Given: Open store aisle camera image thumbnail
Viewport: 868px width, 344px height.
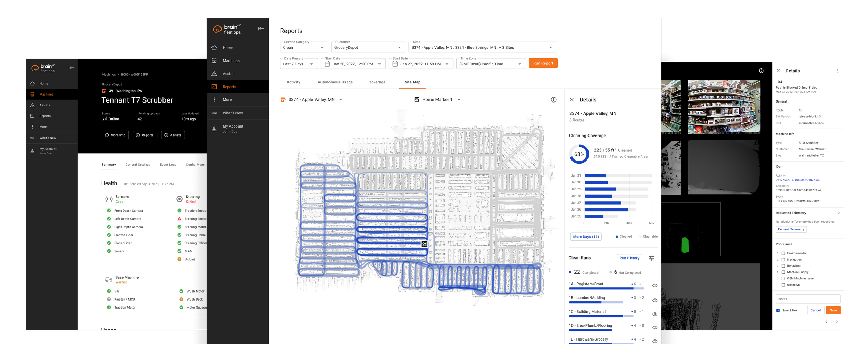Looking at the screenshot, I should [724, 107].
